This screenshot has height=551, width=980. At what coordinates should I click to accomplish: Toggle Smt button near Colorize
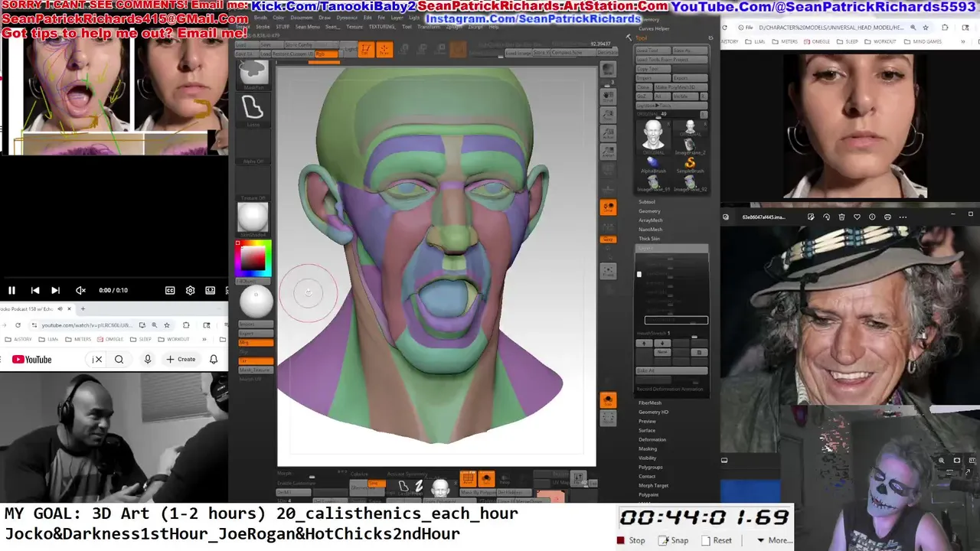(375, 484)
